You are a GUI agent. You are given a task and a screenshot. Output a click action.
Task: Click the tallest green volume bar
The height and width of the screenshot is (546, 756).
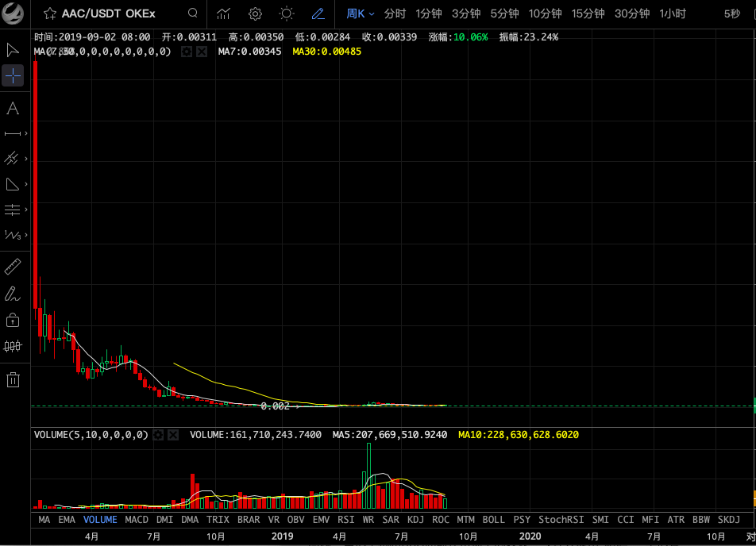[x=368, y=475]
